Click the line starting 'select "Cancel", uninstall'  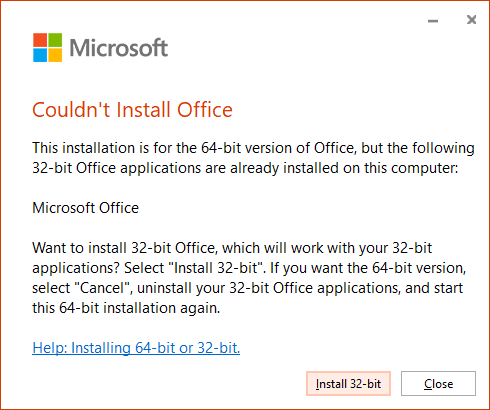pyautogui.click(x=248, y=288)
